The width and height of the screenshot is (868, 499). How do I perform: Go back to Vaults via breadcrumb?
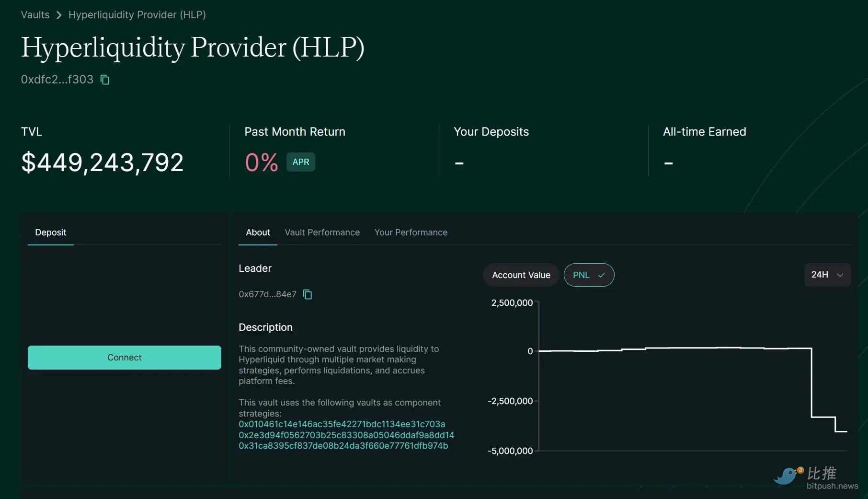click(x=35, y=15)
